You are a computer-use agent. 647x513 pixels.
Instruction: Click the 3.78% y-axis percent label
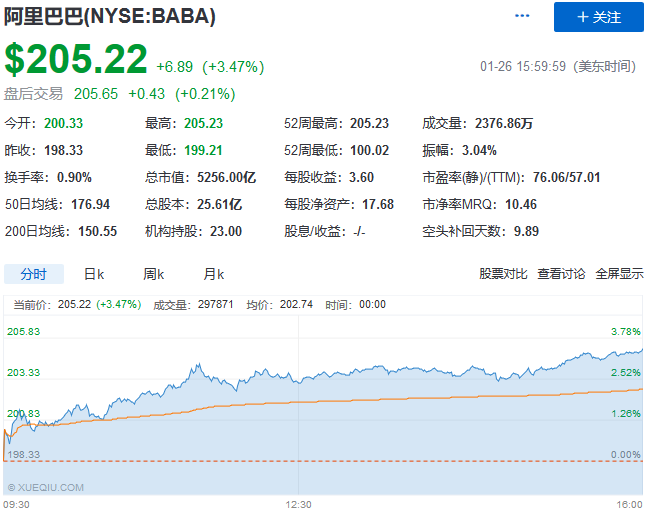tap(626, 331)
